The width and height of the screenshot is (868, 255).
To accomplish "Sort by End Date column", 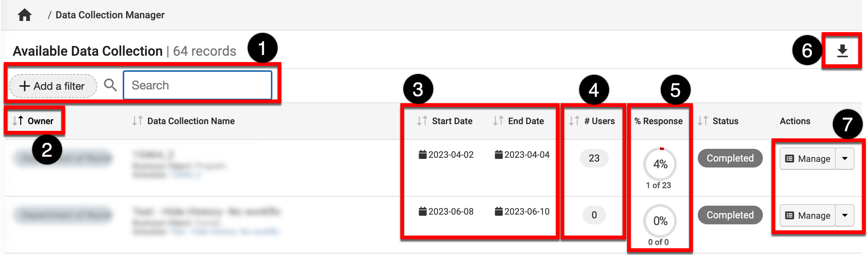I will 498,121.
